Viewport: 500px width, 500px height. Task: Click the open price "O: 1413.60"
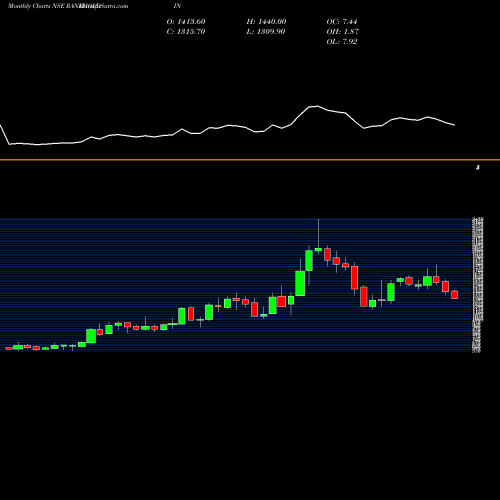pos(186,22)
